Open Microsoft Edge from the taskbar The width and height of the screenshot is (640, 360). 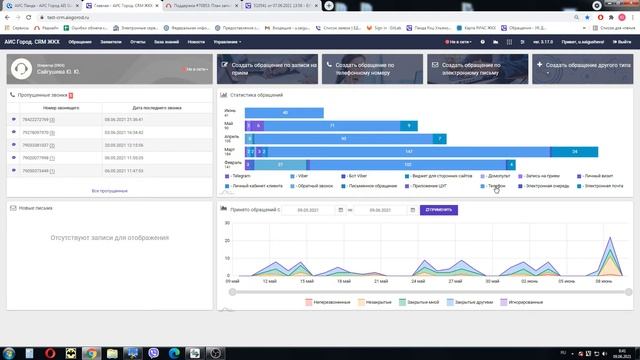click(x=174, y=353)
